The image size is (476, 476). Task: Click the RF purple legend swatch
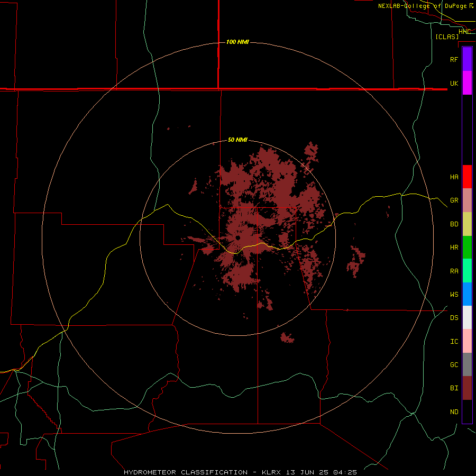click(467, 59)
